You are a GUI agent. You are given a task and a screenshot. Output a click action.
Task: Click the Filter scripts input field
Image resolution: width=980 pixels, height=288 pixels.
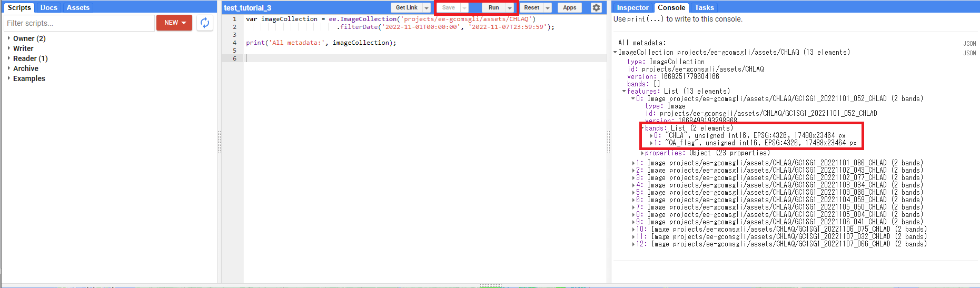coord(79,23)
